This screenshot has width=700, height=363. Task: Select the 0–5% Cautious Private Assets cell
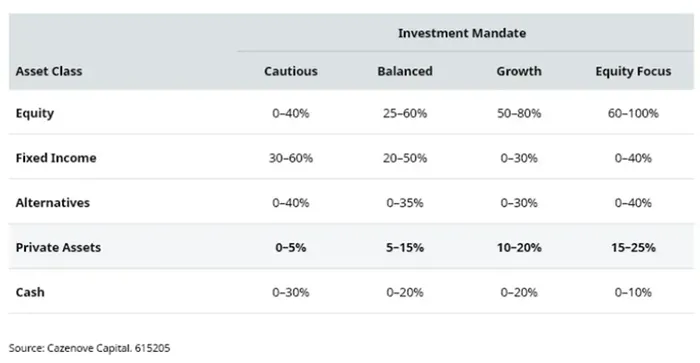coord(291,247)
